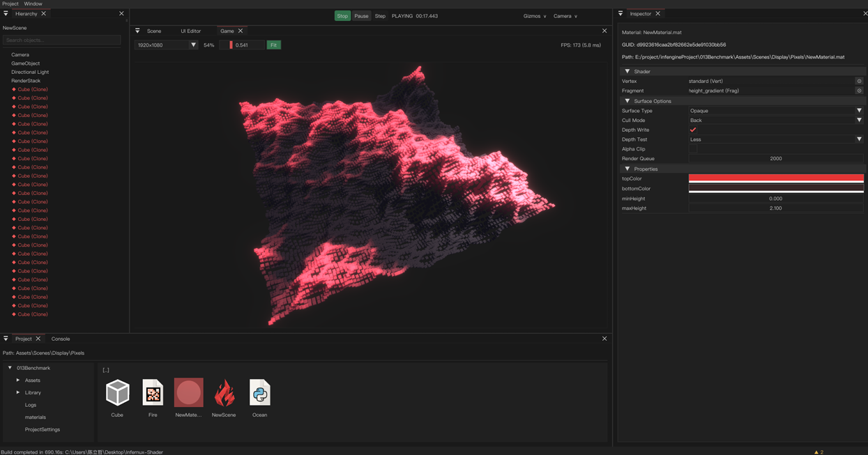Screen dimensions: 868x455
Task: Stop the running scene
Action: click(x=342, y=15)
